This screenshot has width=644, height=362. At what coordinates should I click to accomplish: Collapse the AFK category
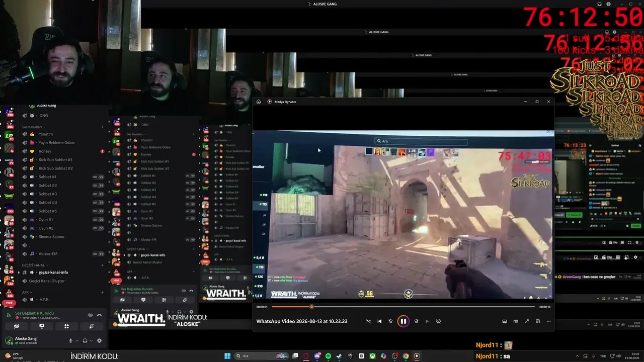coord(27,293)
